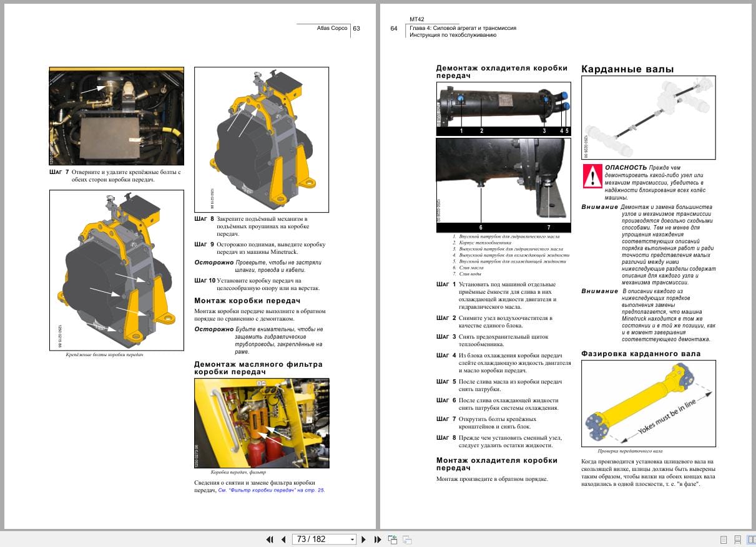Click heading "Монтаж охладителя коробки передач"
The width and height of the screenshot is (756, 547).
click(496, 464)
